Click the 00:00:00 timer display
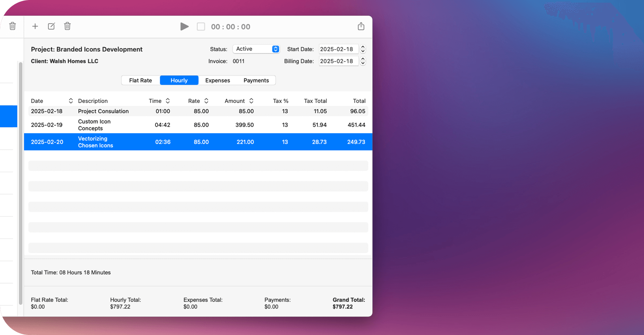This screenshot has height=335, width=644. point(230,26)
